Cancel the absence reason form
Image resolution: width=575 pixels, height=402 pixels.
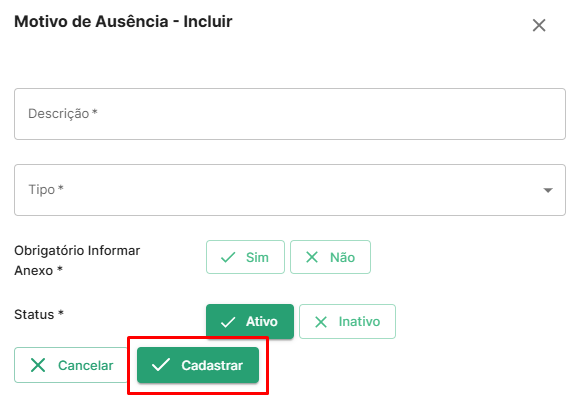[x=71, y=365]
